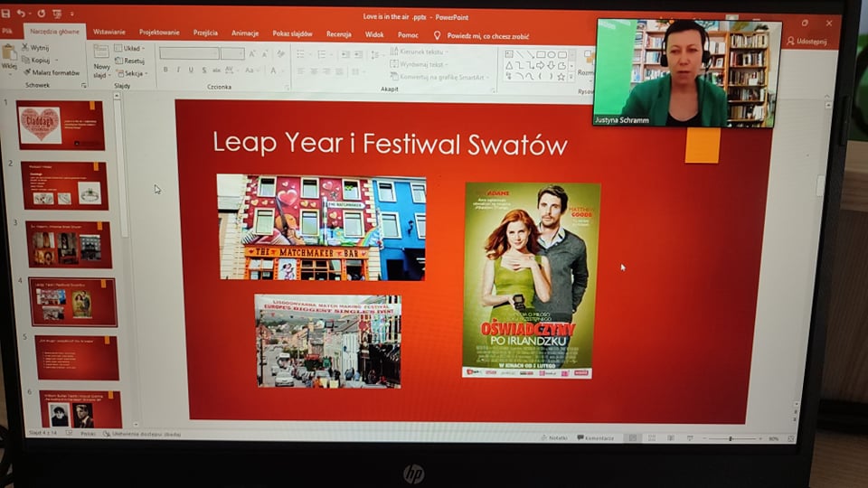Insert numbered list icon

tap(322, 54)
